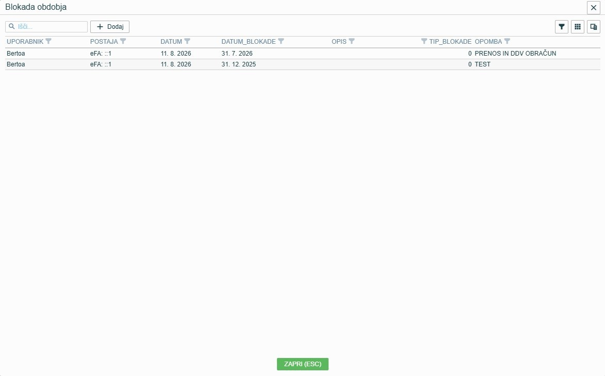This screenshot has height=376, width=605.
Task: Click eFA: ::1 in first row
Action: coord(101,54)
